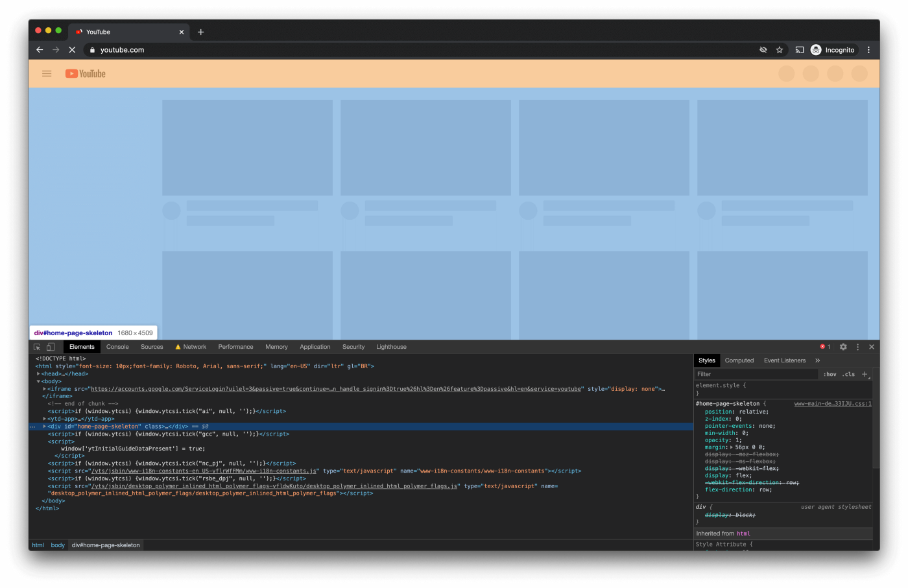908x588 pixels.
Task: Toggle the .cls element classes panel
Action: 848,374
